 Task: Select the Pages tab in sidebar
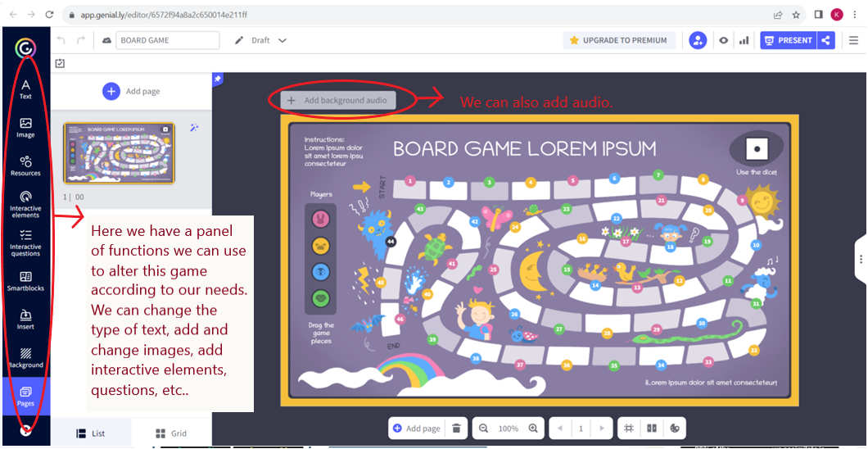pyautogui.click(x=25, y=395)
